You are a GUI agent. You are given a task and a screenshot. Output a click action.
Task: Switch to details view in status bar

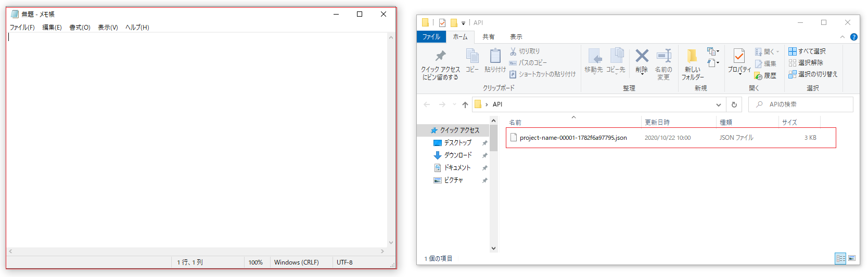[x=840, y=258]
